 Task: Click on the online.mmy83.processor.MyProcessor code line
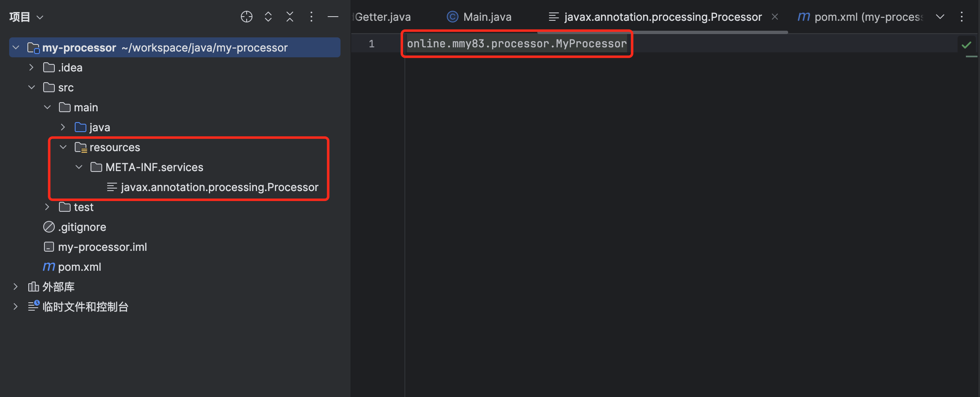pyautogui.click(x=517, y=44)
